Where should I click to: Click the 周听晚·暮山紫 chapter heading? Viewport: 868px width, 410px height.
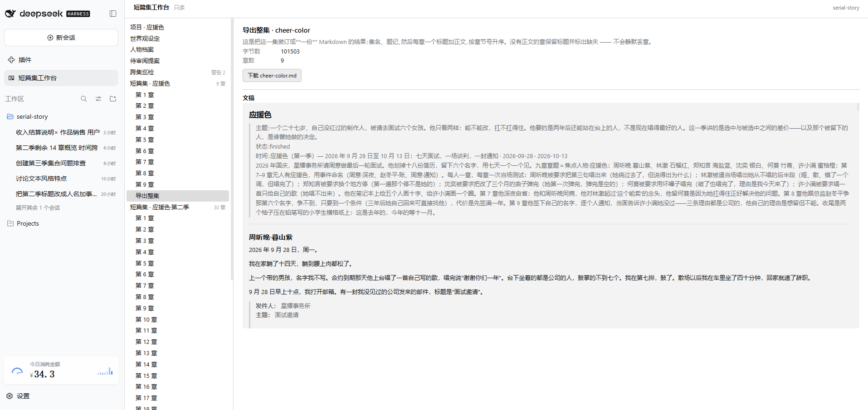pos(271,237)
